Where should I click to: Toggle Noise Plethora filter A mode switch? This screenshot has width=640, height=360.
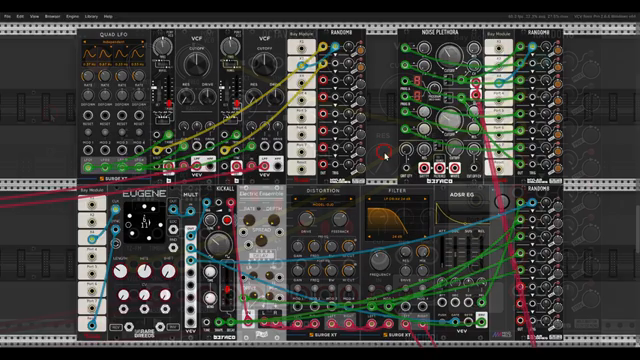pyautogui.click(x=448, y=79)
